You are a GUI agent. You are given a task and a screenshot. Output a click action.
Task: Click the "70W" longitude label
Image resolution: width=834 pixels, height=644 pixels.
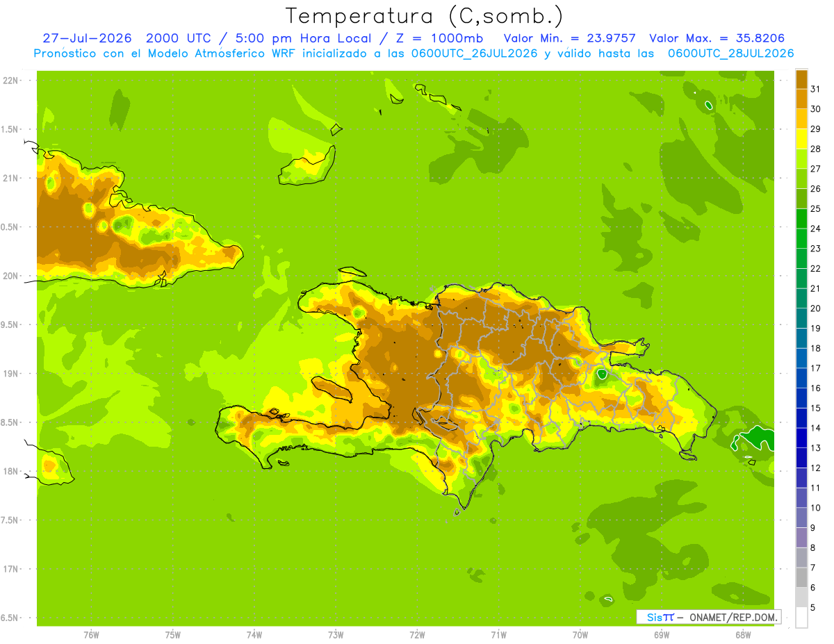(x=580, y=634)
